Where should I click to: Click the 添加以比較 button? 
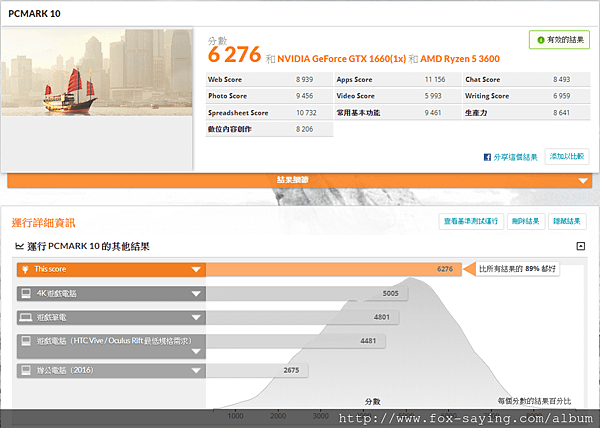click(567, 156)
